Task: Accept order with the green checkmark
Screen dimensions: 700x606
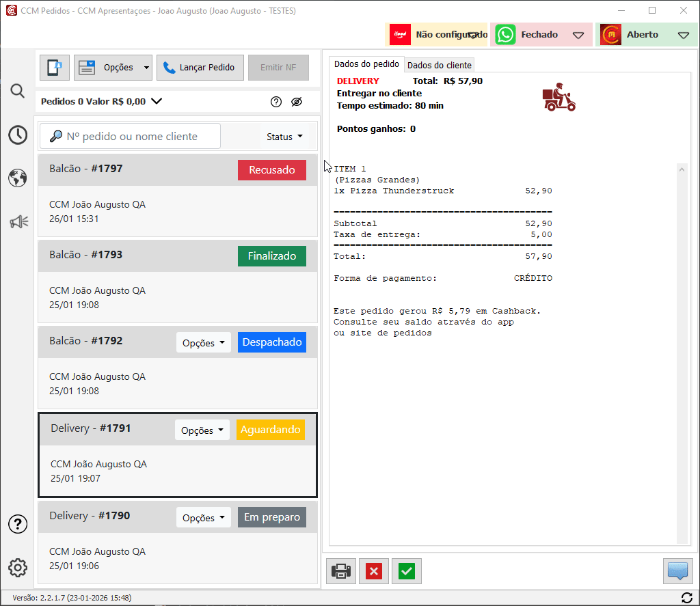Action: coord(407,571)
